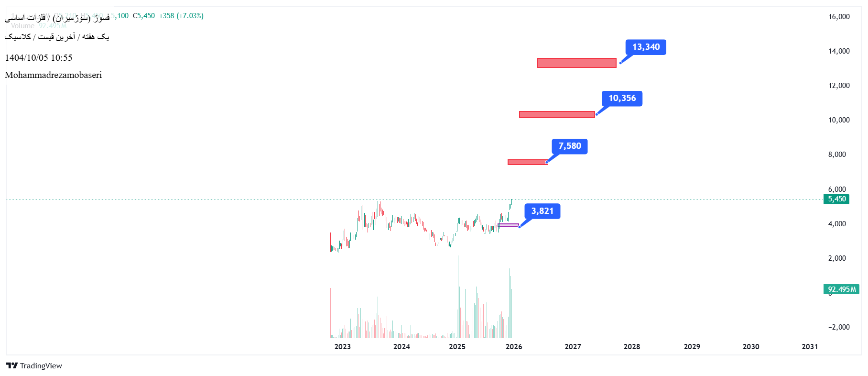Image resolution: width=868 pixels, height=376 pixels.
Task: Click the 1404/10/05 10:55 timestamp
Action: click(39, 58)
